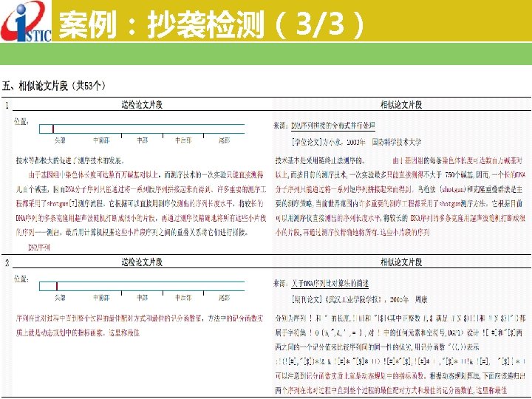The image size is (532, 399).
Task: Click the heading 五、相似论文片段（共53个）
Action: 54,86
